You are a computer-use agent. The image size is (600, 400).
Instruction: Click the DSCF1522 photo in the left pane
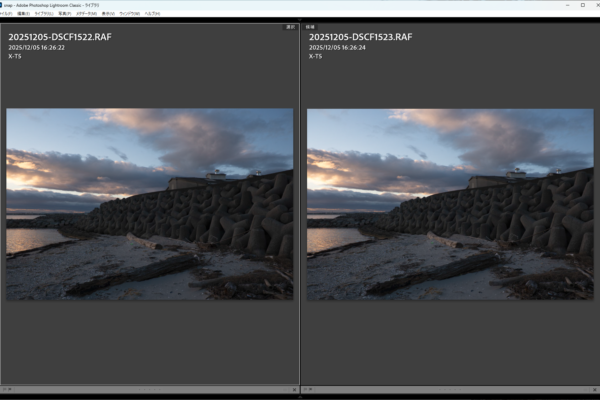[150, 204]
